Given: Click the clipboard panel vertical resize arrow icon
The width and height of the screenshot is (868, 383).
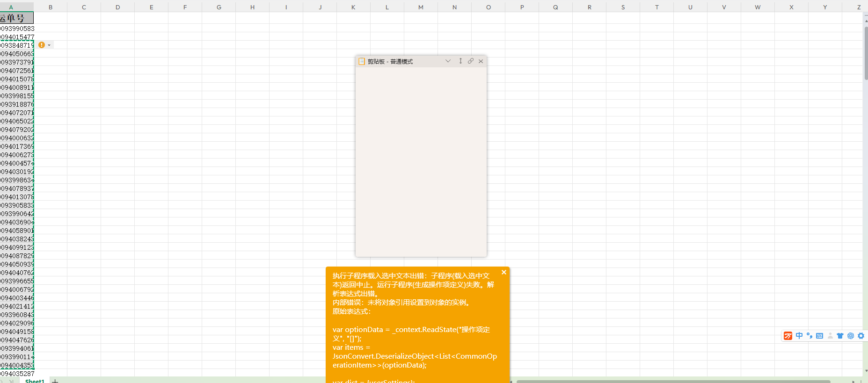Looking at the screenshot, I should [x=460, y=61].
